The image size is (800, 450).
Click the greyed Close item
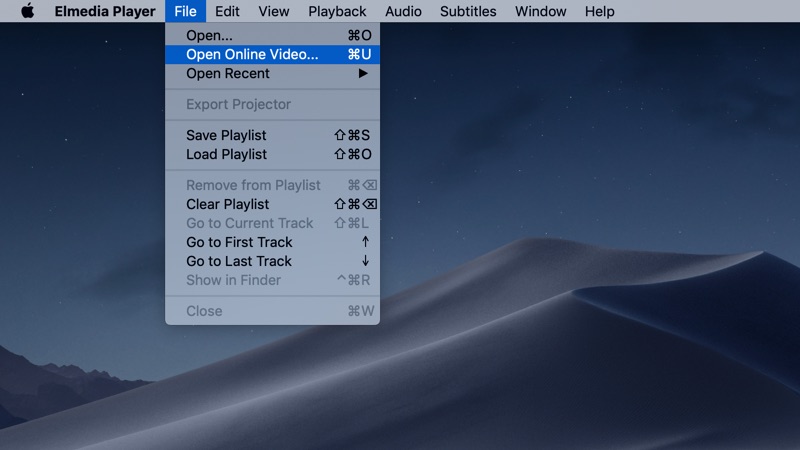point(272,311)
